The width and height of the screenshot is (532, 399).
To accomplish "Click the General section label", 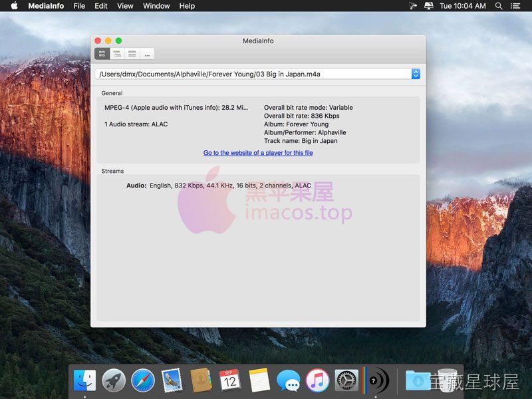I will click(112, 93).
